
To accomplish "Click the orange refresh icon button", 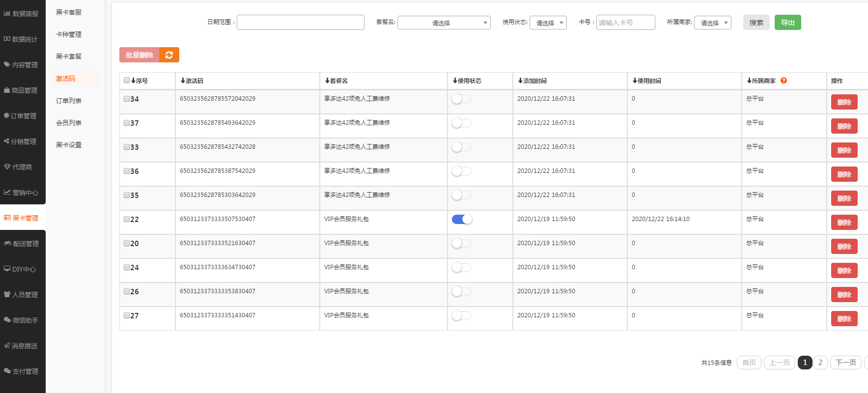I will (x=169, y=55).
